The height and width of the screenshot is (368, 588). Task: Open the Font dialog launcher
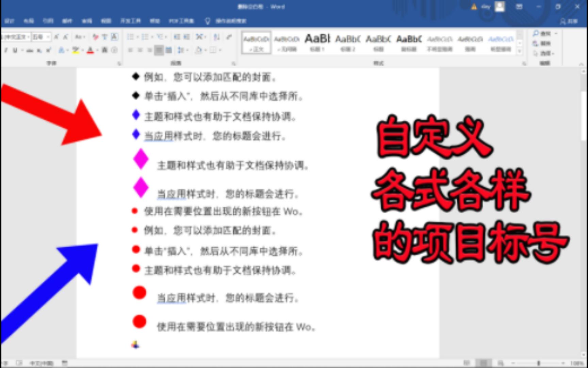point(119,63)
